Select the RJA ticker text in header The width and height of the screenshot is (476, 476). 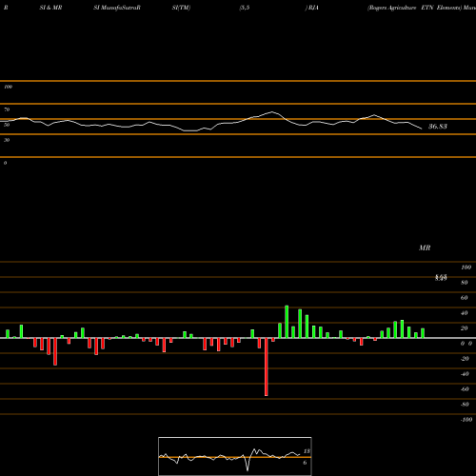coord(313,8)
